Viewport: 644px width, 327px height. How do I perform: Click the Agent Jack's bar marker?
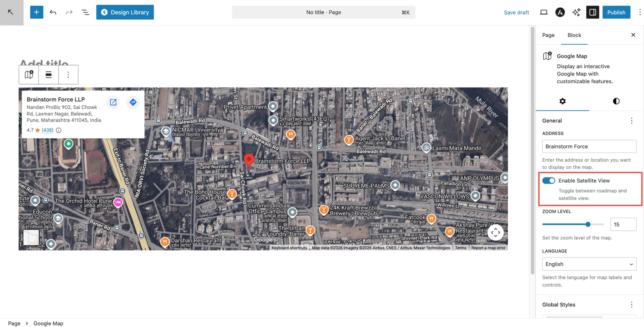(349, 140)
